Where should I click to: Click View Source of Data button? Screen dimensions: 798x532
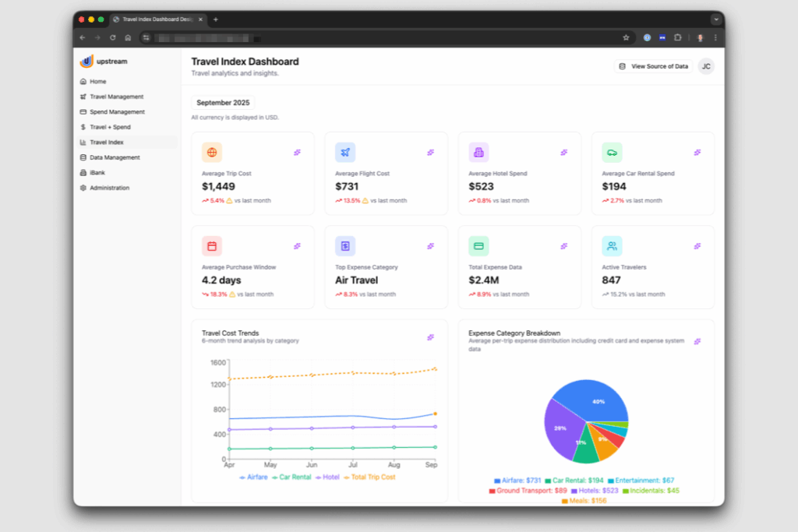click(654, 66)
